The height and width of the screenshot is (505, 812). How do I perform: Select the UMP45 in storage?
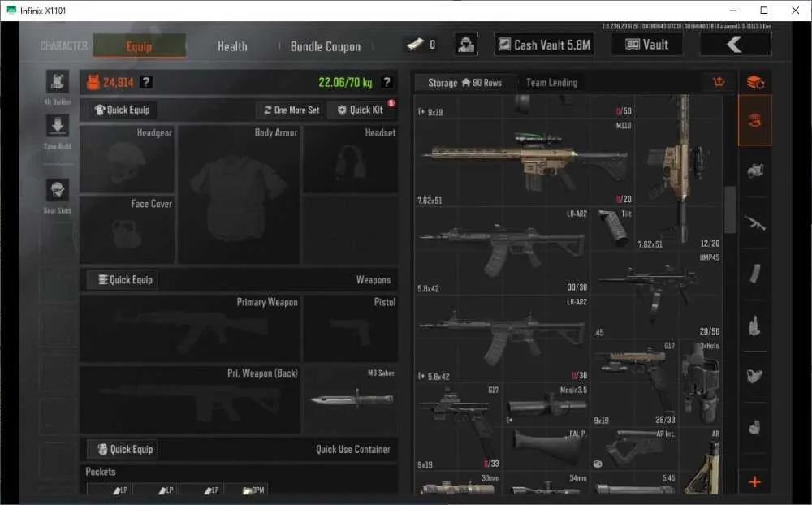pyautogui.click(x=657, y=295)
